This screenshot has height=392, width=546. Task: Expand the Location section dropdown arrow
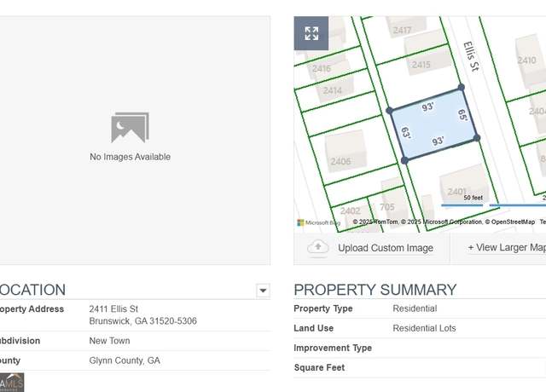tap(263, 291)
